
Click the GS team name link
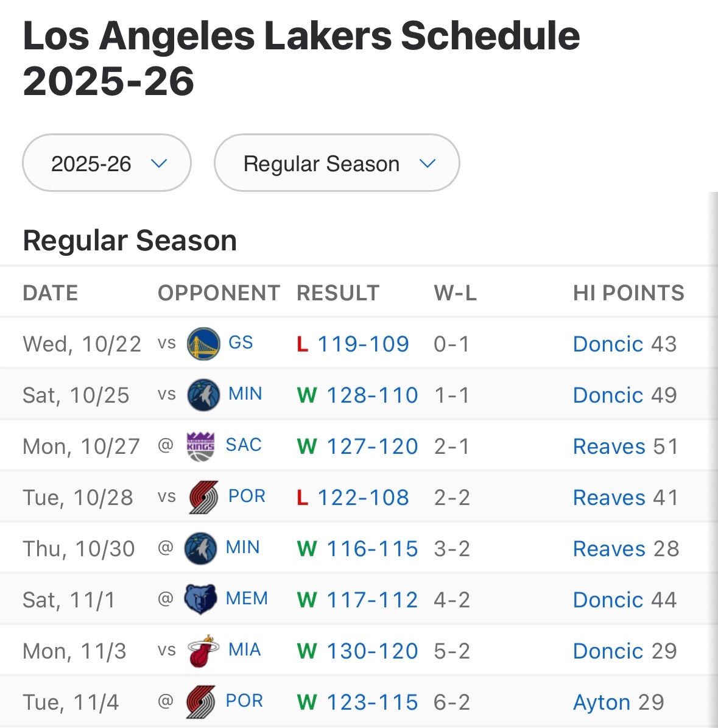[241, 343]
